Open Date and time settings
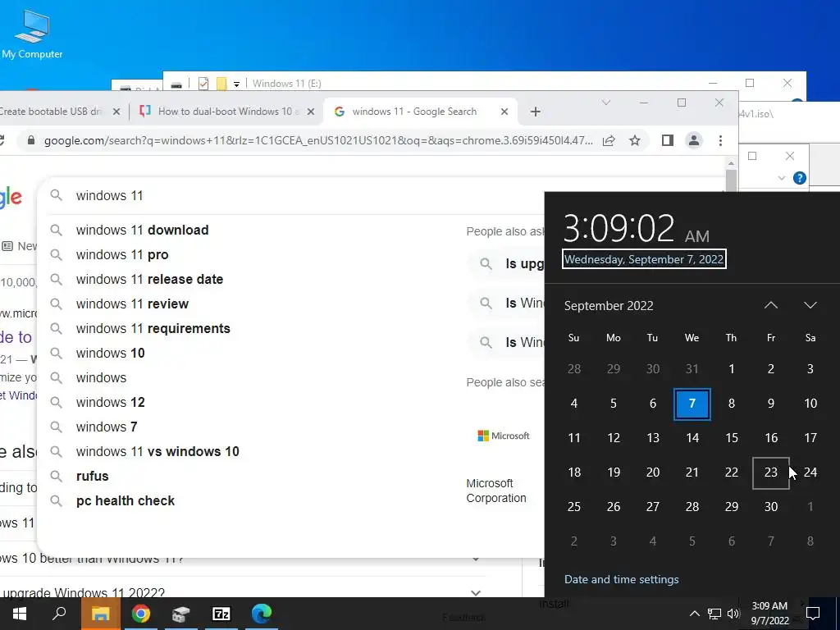 click(622, 579)
